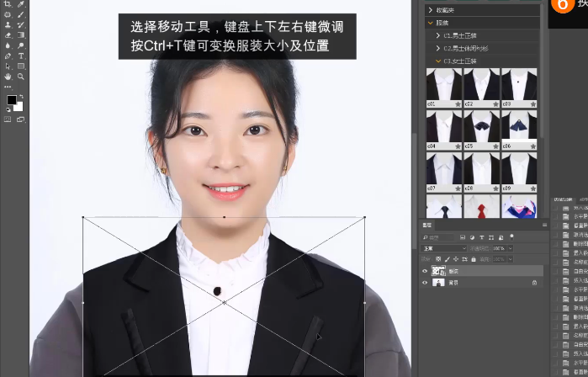Image resolution: width=588 pixels, height=377 pixels.
Task: Select the c09 women's suit thumbnail
Action: click(519, 173)
